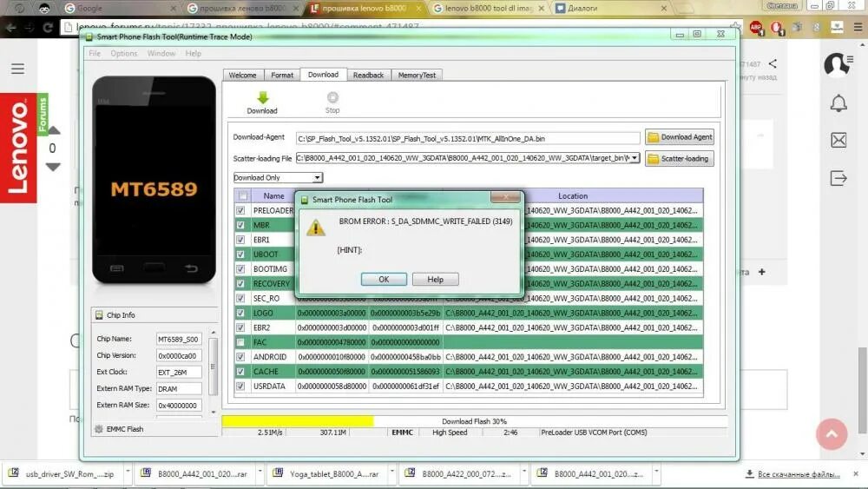The image size is (868, 489).
Task: Close the downloads bar
Action: [x=856, y=474]
